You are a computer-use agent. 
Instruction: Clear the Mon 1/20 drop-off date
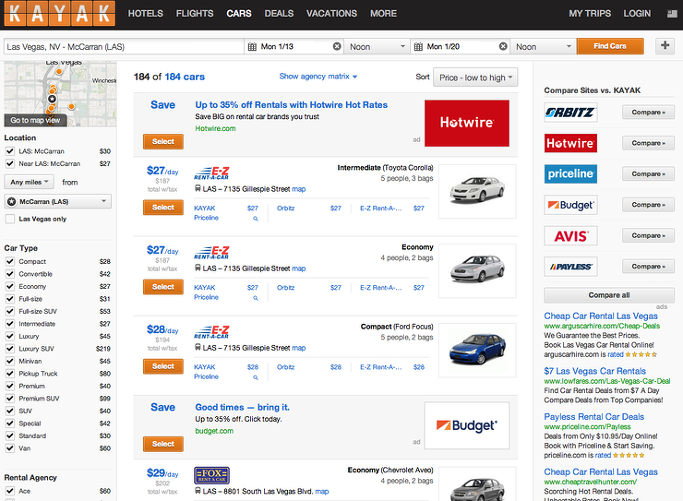(503, 46)
